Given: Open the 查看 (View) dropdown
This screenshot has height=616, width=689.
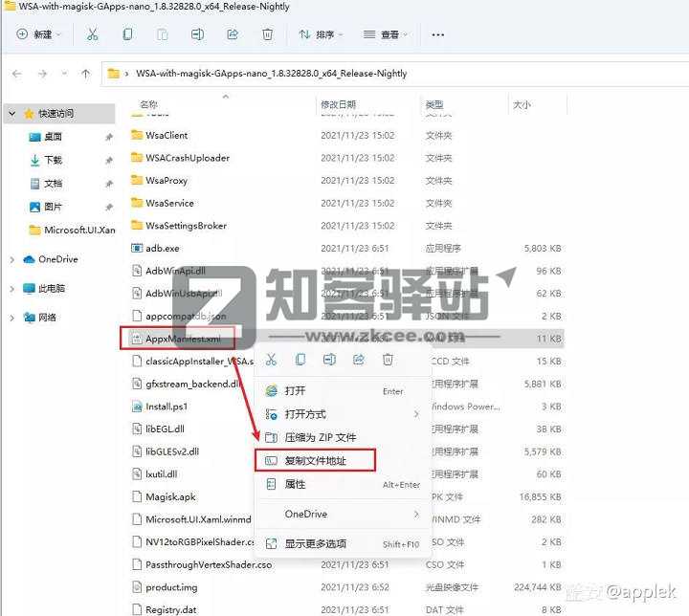Looking at the screenshot, I should 386,34.
